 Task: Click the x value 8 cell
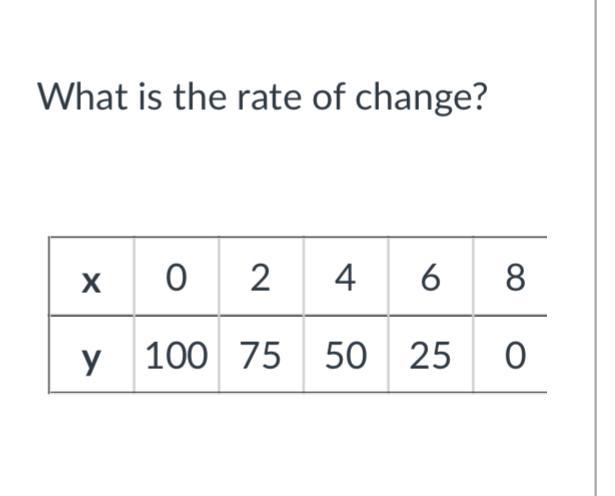tap(510, 276)
